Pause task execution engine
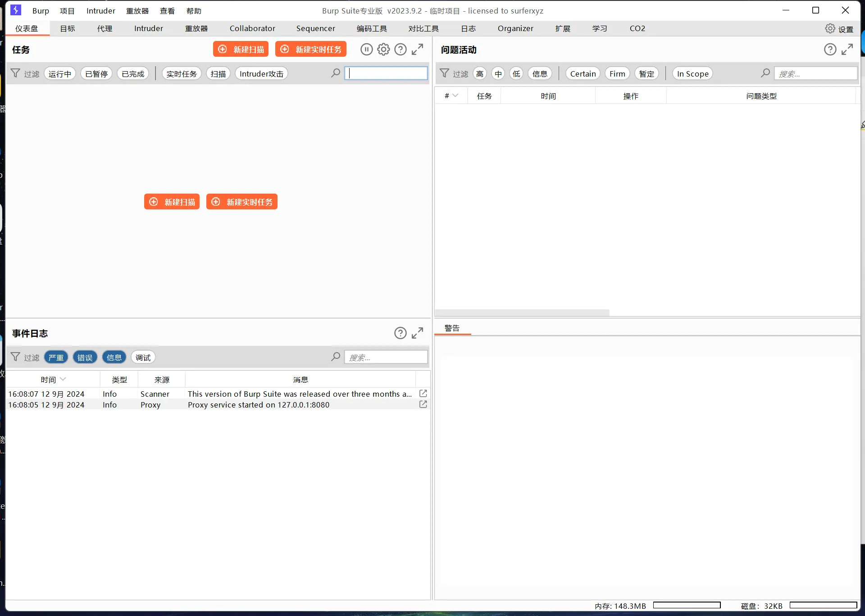The width and height of the screenshot is (865, 616). 366,50
